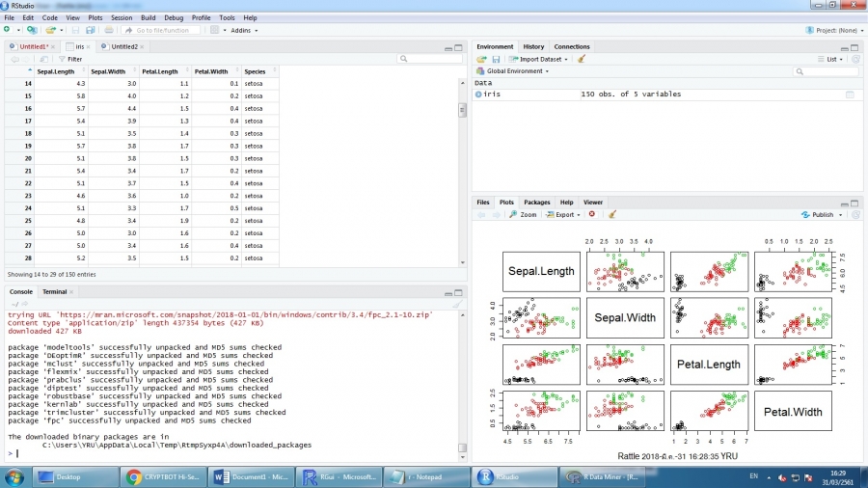Switch to the Packages tab
Screen dimensions: 868x488
coord(537,203)
